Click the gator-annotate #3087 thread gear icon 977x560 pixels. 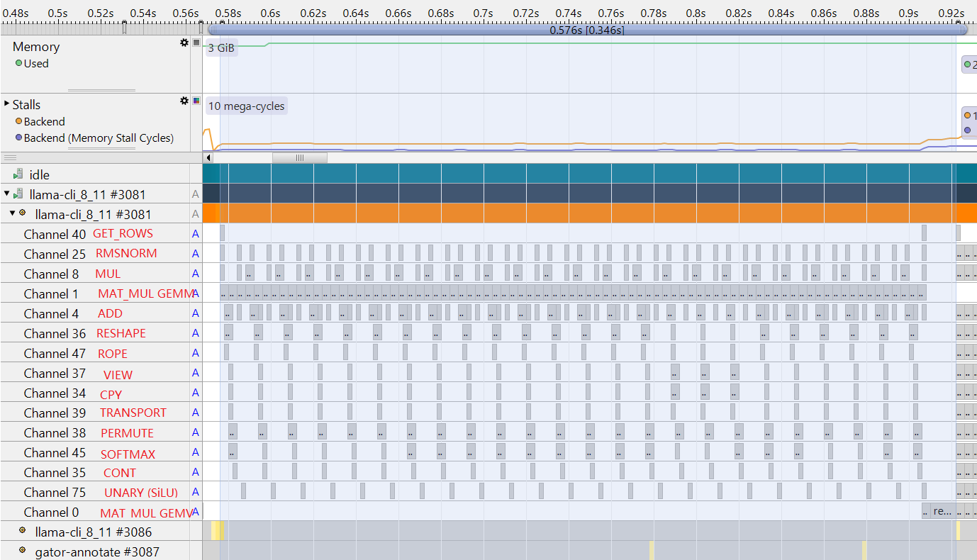click(22, 551)
